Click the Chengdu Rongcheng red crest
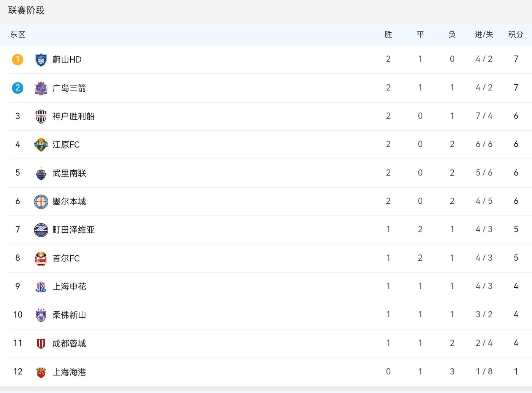The image size is (532, 393). click(41, 344)
